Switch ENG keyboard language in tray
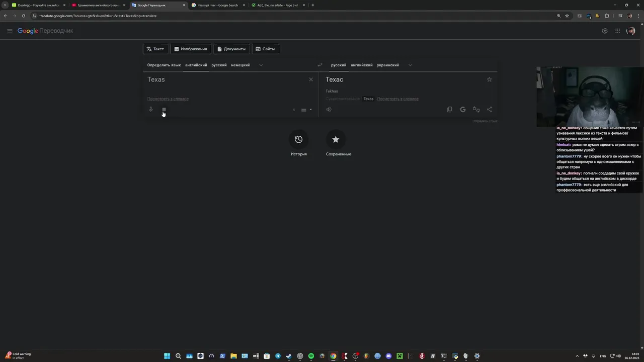Screen dimensions: 644x362 [603, 356]
